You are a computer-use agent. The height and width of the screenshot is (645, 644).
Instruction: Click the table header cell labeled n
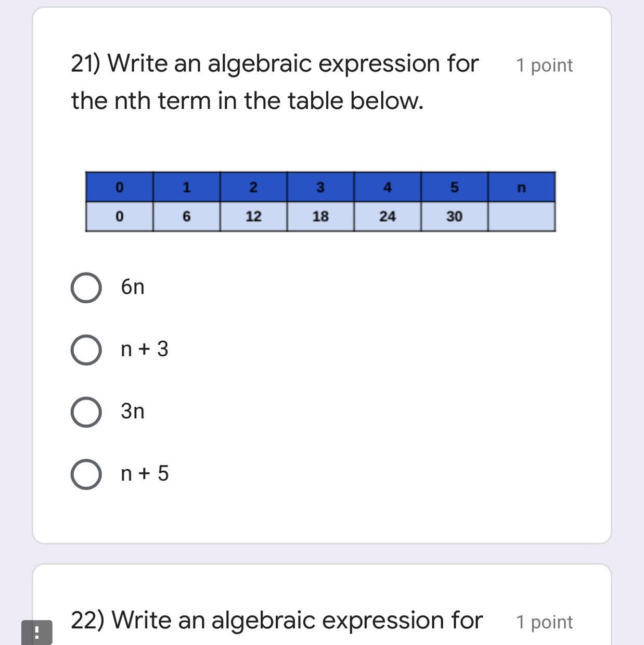pos(522,187)
